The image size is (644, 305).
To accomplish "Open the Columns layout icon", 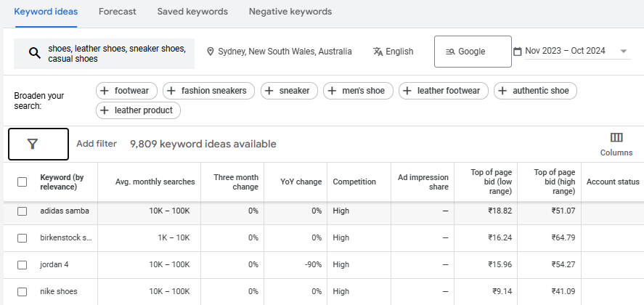I will point(616,138).
